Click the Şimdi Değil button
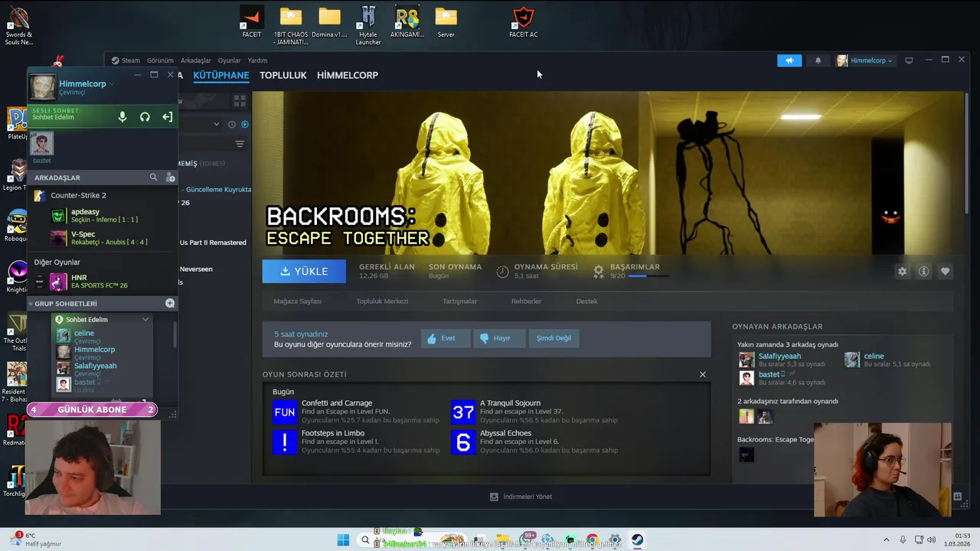Screen dimensions: 980x551 [x=554, y=338]
